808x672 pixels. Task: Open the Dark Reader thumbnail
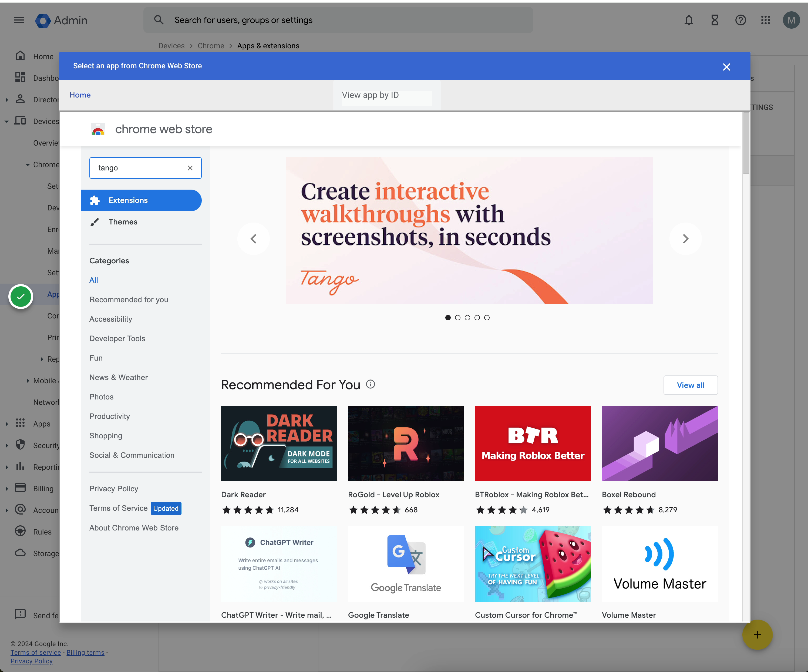point(279,443)
